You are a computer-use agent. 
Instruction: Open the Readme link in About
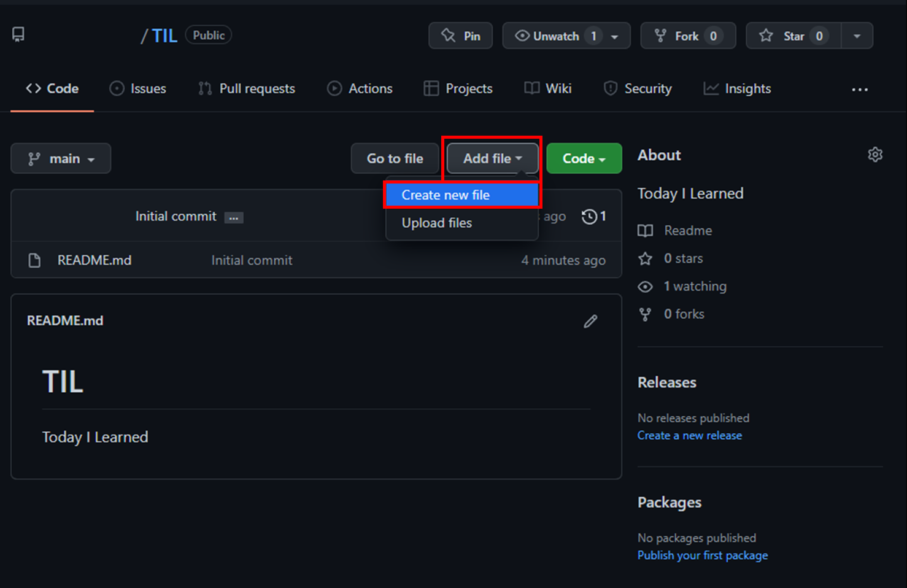tap(688, 231)
